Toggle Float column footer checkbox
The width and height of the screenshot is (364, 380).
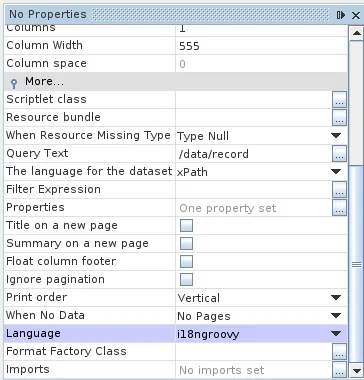186,262
